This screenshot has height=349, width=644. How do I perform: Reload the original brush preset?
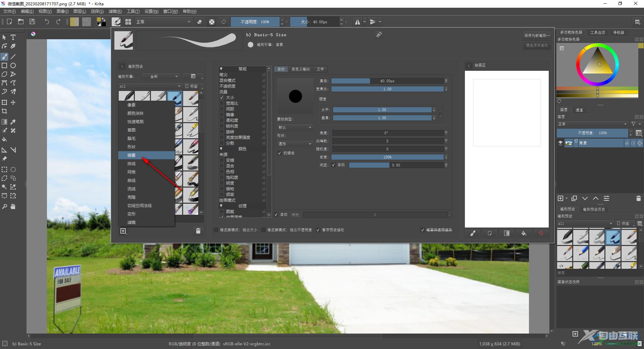tap(224, 22)
